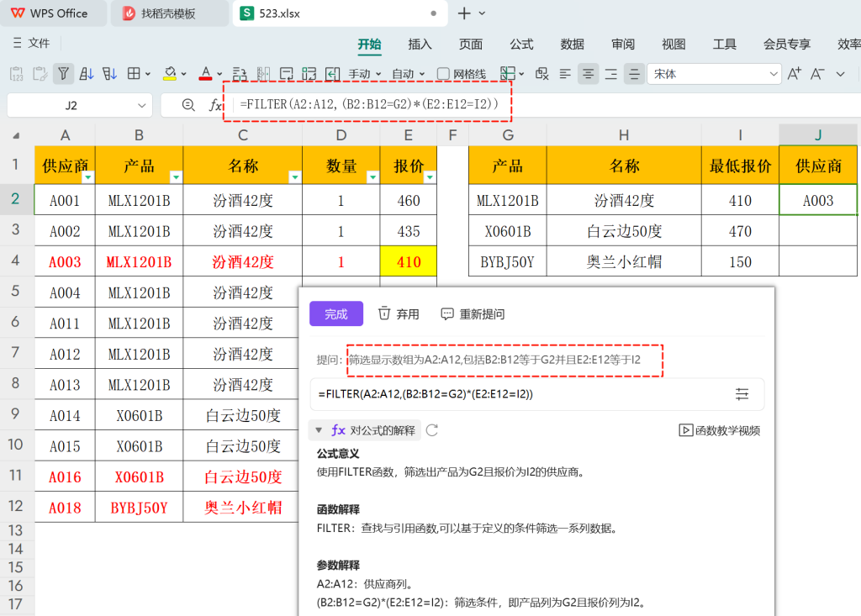The width and height of the screenshot is (861, 616).
Task: Switch to the 插入 ribbon tab
Action: click(x=420, y=44)
